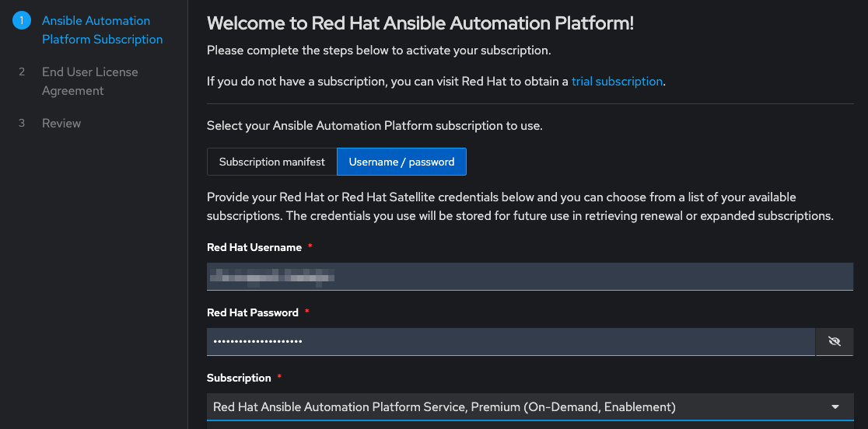This screenshot has width=868, height=429.
Task: Select the Username / password tab
Action: (401, 162)
